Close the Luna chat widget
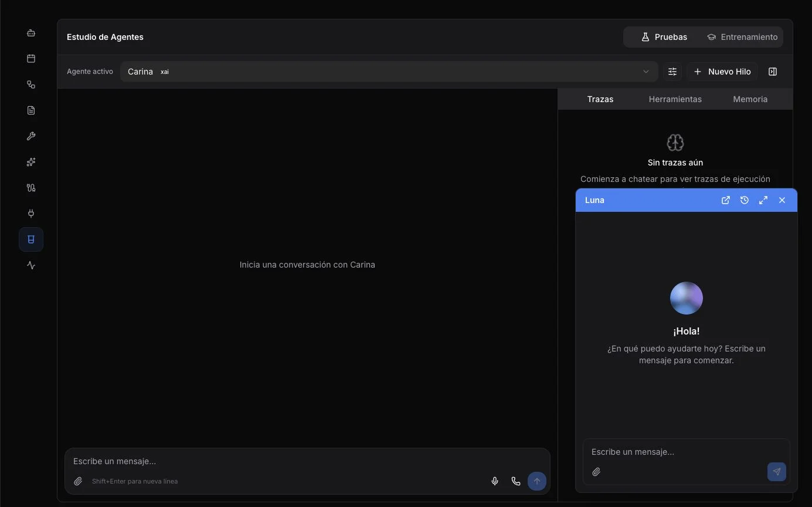Screen dimensions: 812x507 tap(782, 200)
